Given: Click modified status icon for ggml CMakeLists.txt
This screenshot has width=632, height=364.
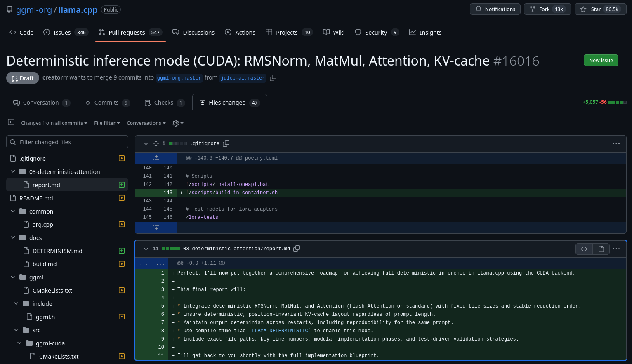Looking at the screenshot, I should pyautogui.click(x=122, y=290).
